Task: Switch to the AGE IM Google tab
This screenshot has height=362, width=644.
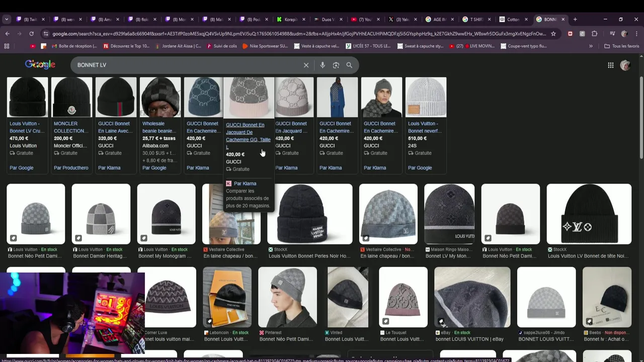Action: [439, 19]
